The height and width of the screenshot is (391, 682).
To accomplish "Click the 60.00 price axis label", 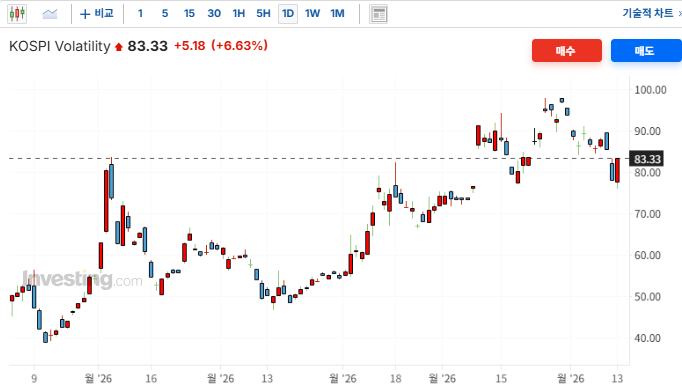I will (x=647, y=255).
